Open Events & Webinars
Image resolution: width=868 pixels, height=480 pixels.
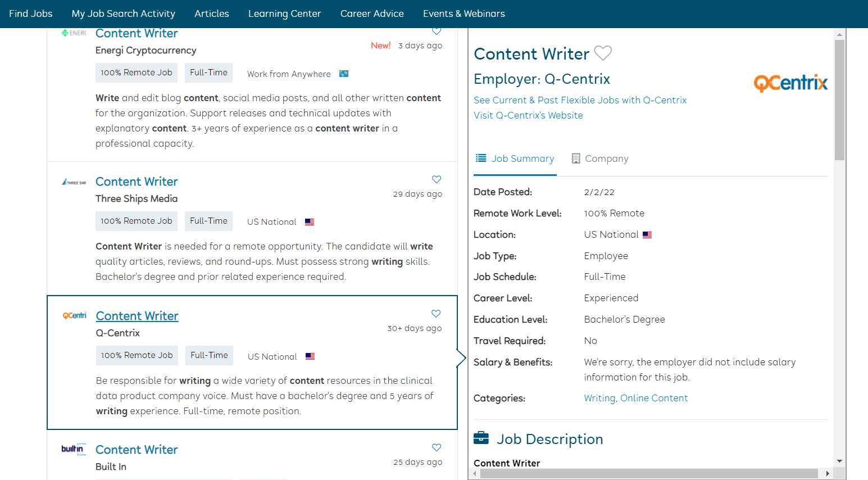pyautogui.click(x=464, y=13)
